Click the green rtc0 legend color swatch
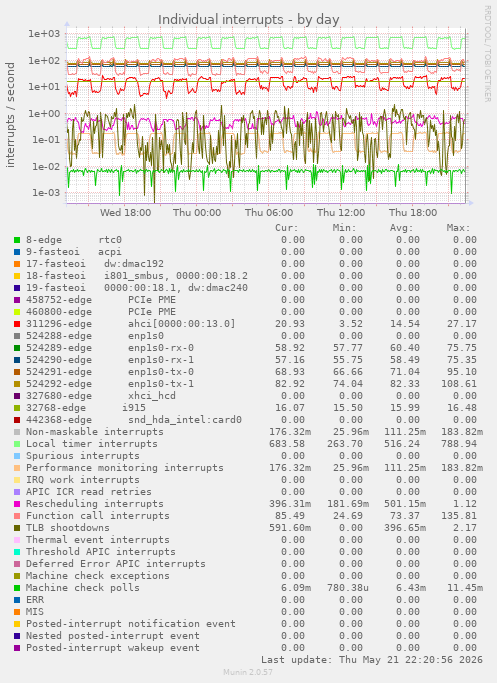Screen dimensions: 497x683 point(17,240)
